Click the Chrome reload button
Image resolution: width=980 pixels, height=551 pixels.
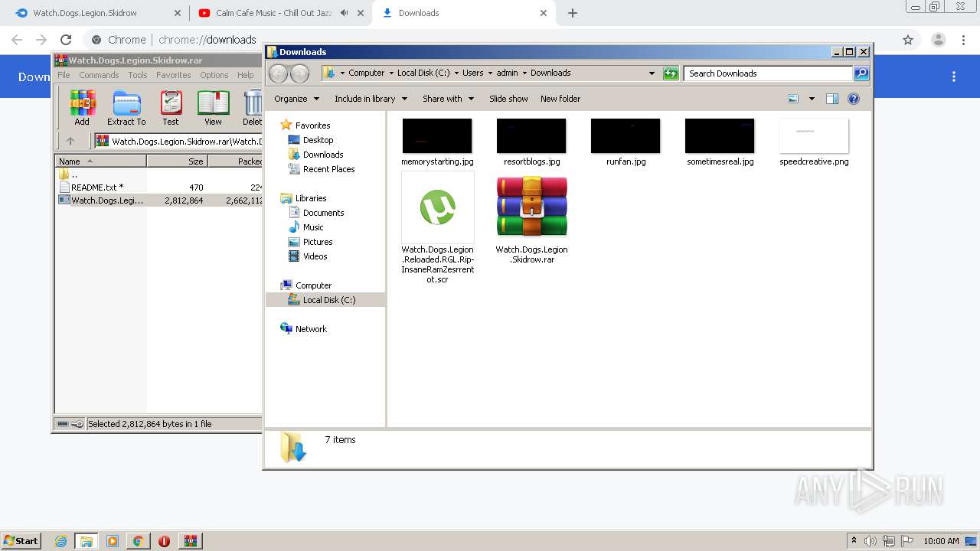point(66,40)
